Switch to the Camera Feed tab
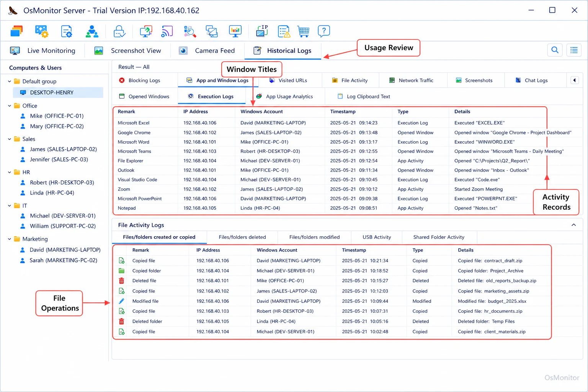The width and height of the screenshot is (588, 392). click(x=207, y=51)
